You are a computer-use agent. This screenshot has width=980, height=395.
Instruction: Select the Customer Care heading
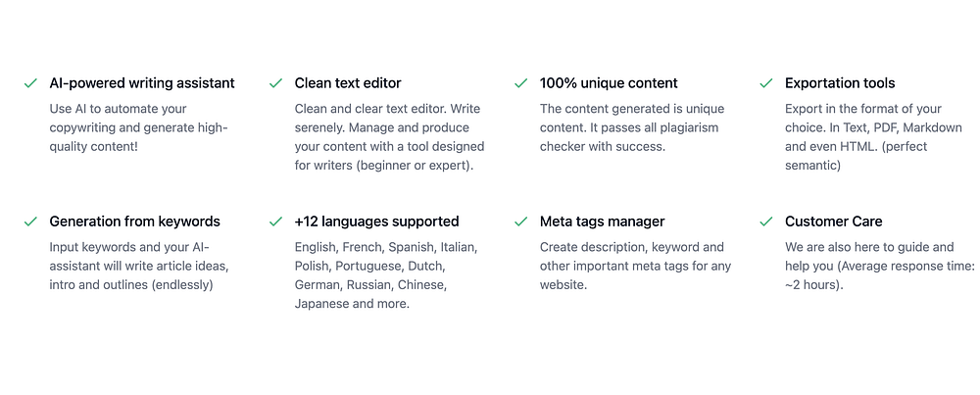[834, 222]
